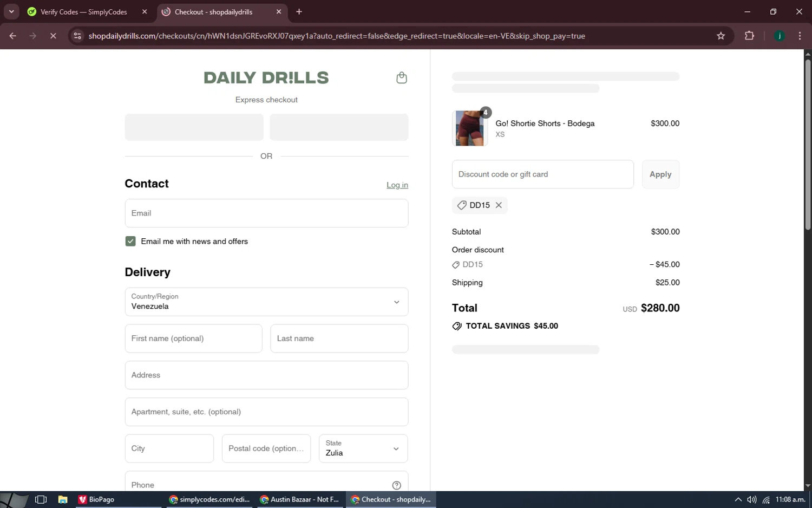Click the browser address bar URL
This screenshot has width=812, height=508.
[337, 36]
